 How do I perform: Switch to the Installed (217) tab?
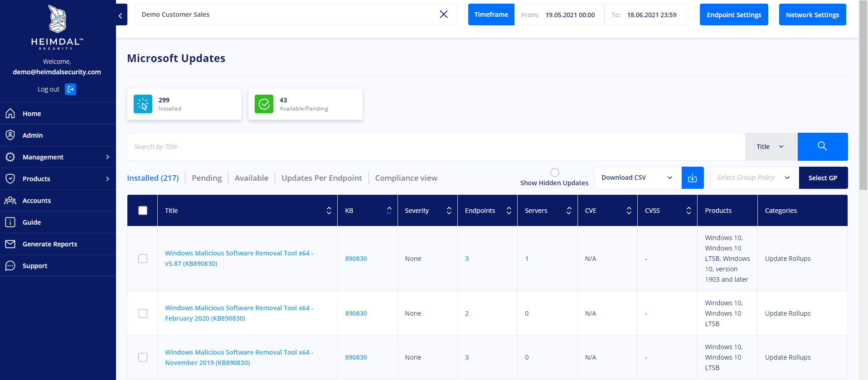(x=153, y=178)
